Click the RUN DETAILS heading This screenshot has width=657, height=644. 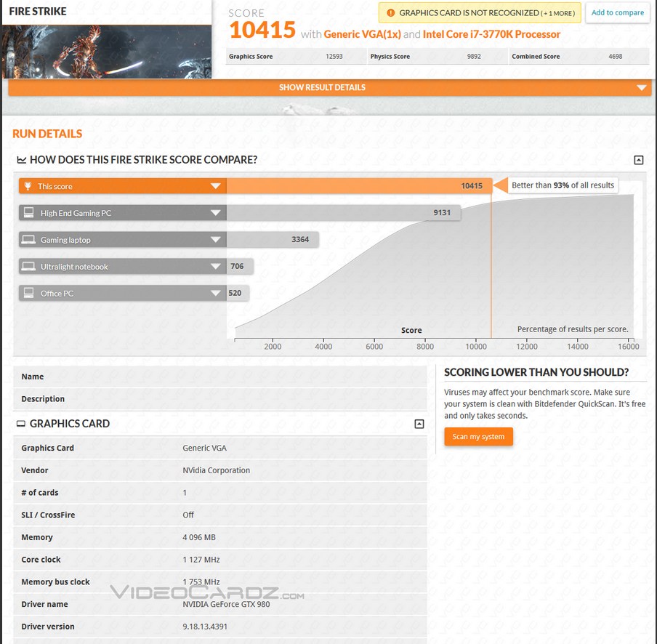tap(47, 134)
